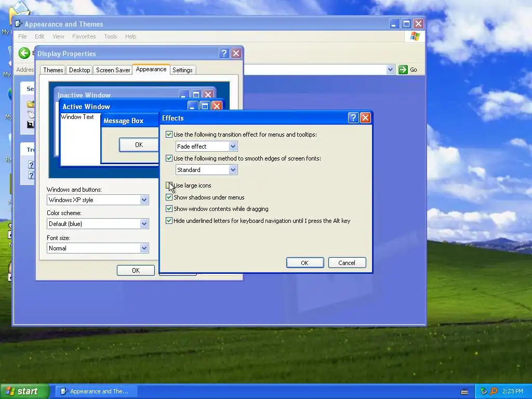Click the Active Window preview title

point(86,107)
